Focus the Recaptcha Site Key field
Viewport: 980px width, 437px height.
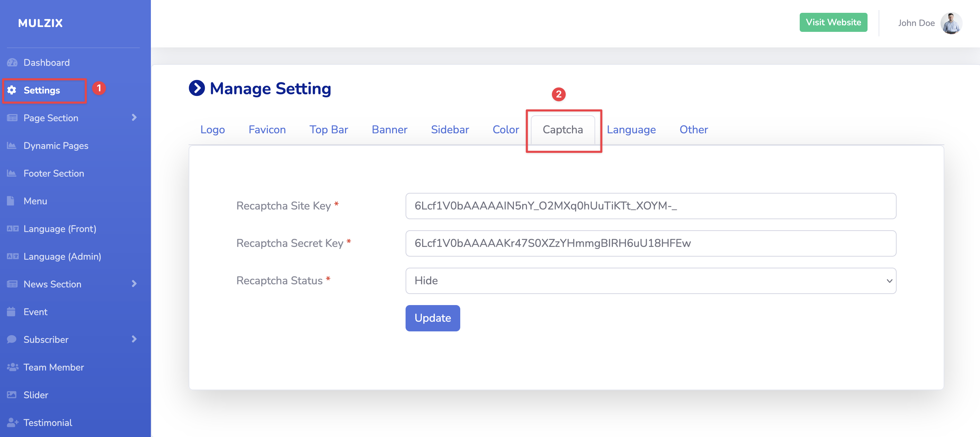651,206
